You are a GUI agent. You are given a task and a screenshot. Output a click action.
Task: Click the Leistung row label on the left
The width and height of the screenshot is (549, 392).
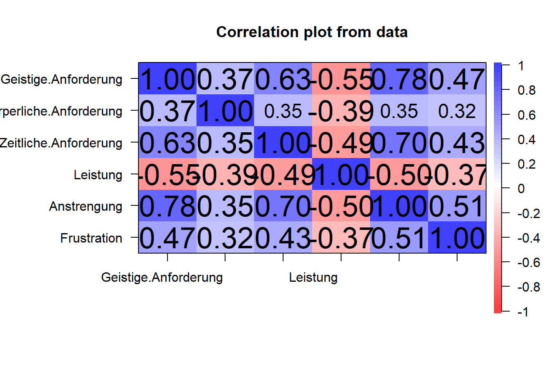(98, 175)
